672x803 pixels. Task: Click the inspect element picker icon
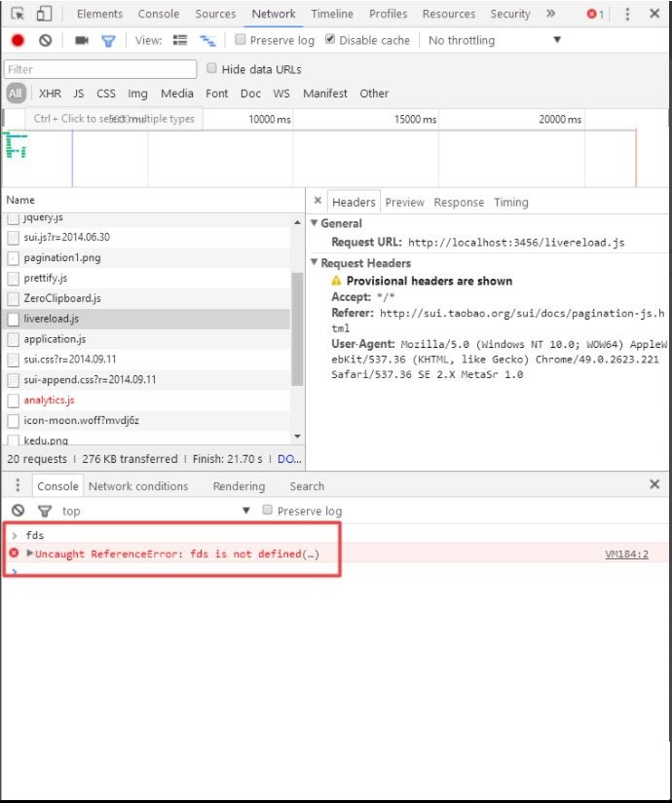point(18,14)
